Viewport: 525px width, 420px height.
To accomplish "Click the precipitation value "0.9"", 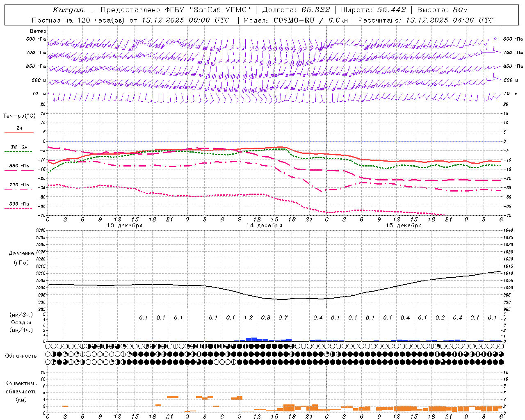I will pos(266,317).
